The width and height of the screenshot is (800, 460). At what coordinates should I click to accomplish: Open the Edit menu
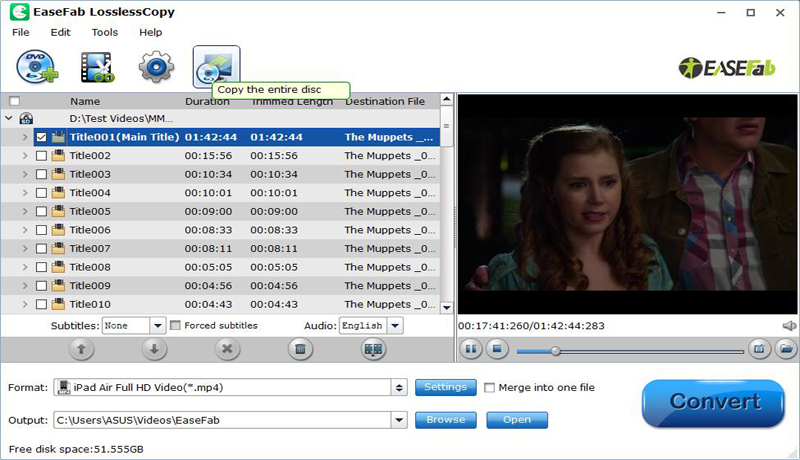(60, 32)
